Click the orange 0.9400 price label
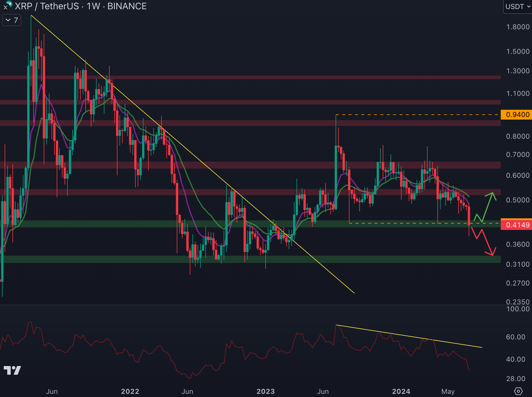Viewport: 532px width, 397px height. point(517,115)
